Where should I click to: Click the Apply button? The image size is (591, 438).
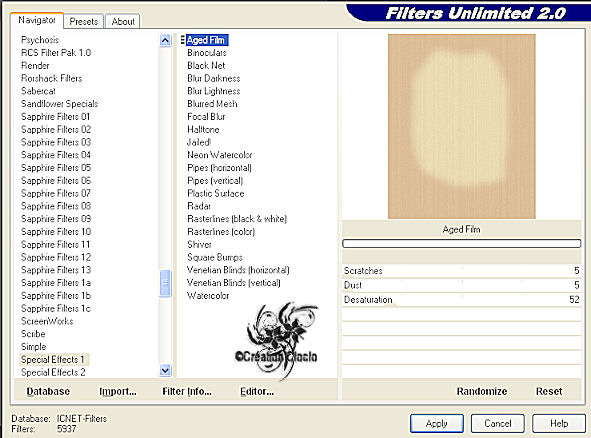tap(436, 423)
